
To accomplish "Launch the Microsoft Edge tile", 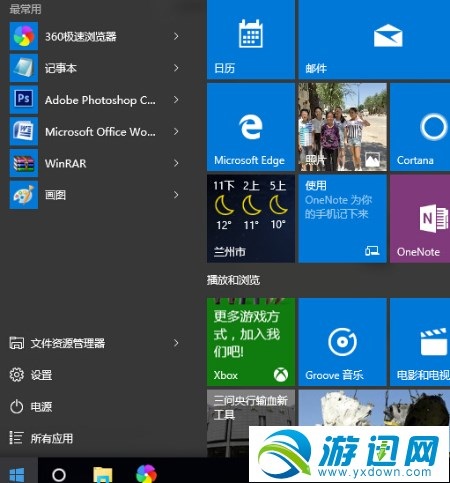I will pos(251,127).
